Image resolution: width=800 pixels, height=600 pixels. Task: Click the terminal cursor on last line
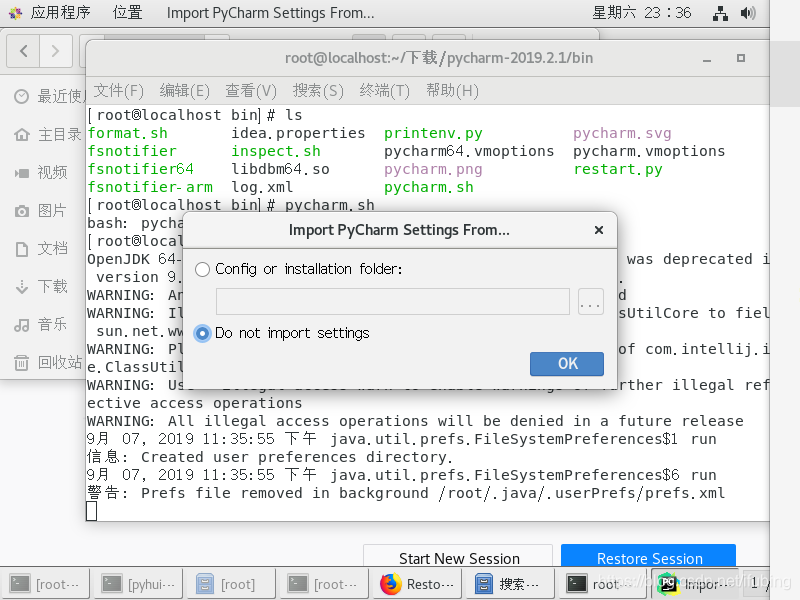coord(92,511)
